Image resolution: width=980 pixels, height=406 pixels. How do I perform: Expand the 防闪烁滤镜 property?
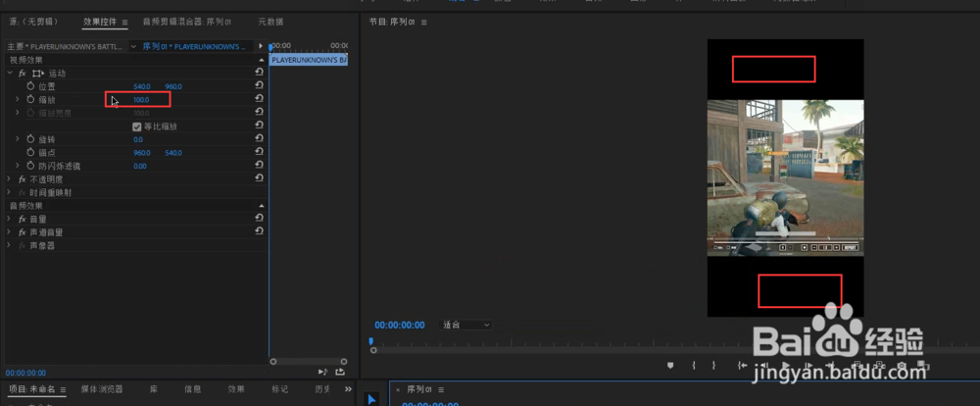[17, 166]
